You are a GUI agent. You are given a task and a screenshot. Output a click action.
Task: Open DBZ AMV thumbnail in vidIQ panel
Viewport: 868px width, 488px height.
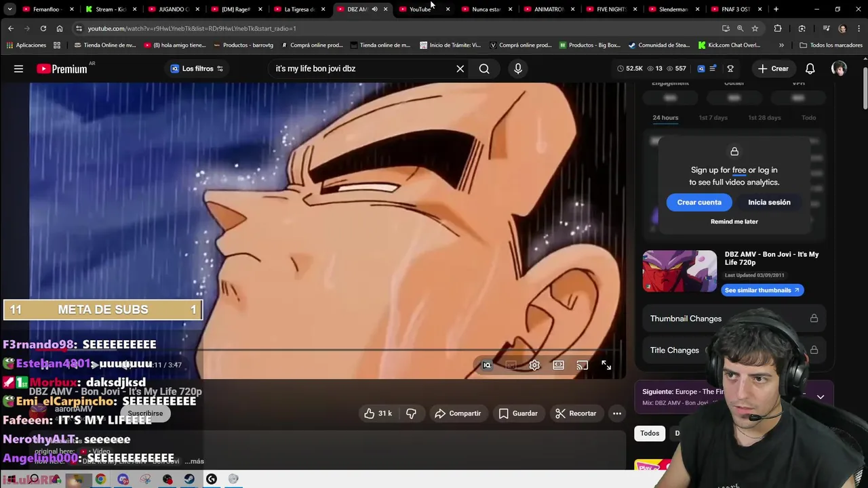pos(679,271)
